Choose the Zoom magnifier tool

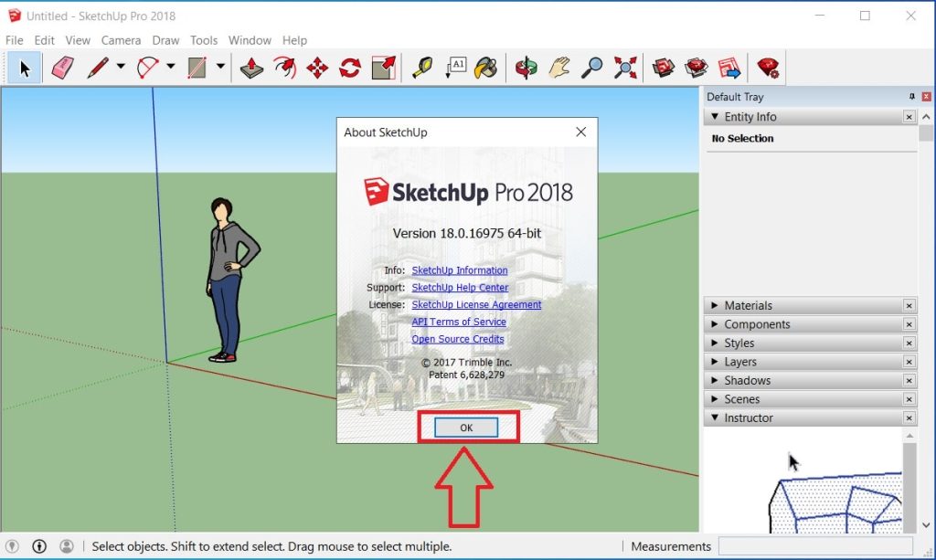pos(592,68)
